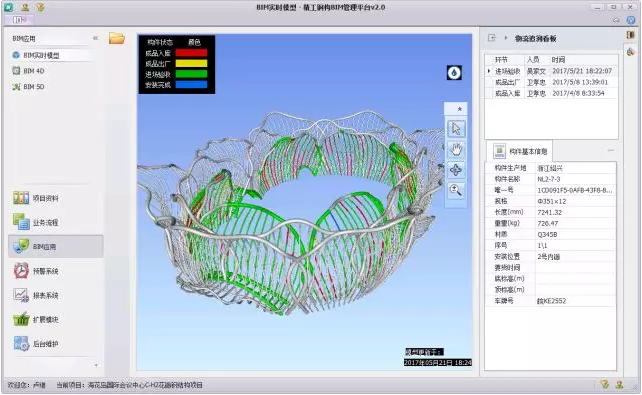Click the KE2552 license plate value
The image size is (642, 395).
pos(551,301)
